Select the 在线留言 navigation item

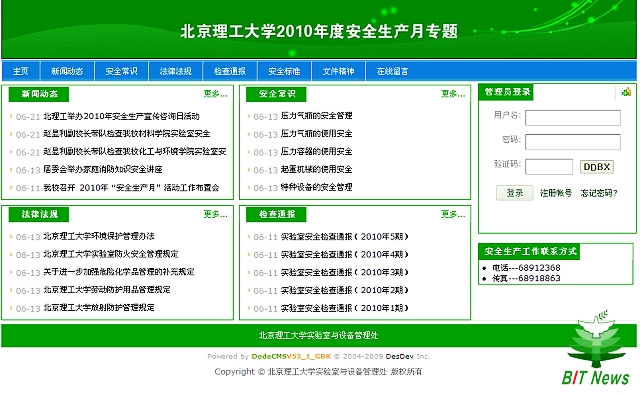(x=392, y=71)
